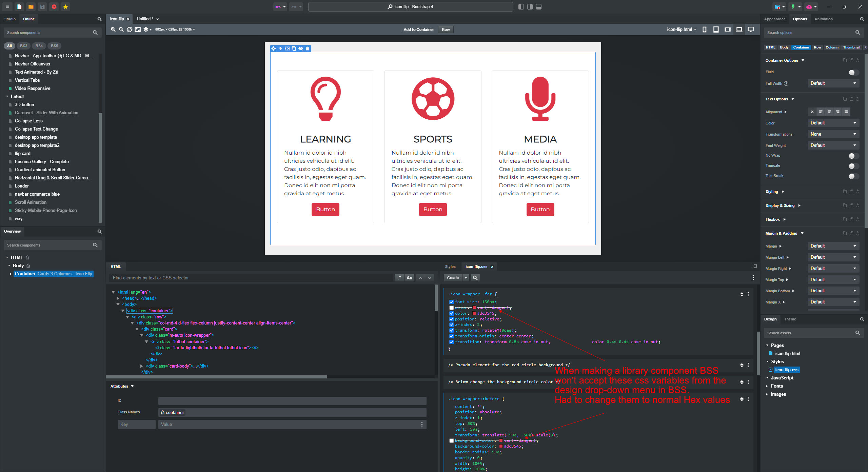Open the Font Weight dropdown

(833, 145)
